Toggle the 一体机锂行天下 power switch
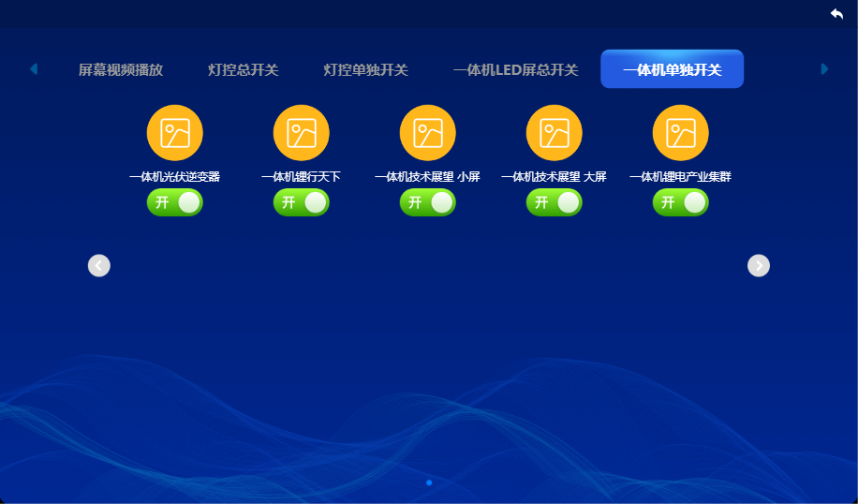858x504 pixels. coord(301,202)
